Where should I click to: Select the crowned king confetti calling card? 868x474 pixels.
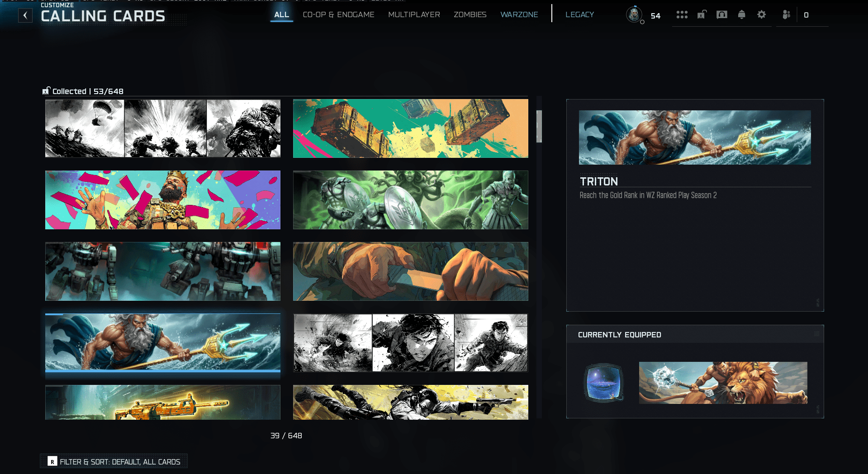point(162,200)
